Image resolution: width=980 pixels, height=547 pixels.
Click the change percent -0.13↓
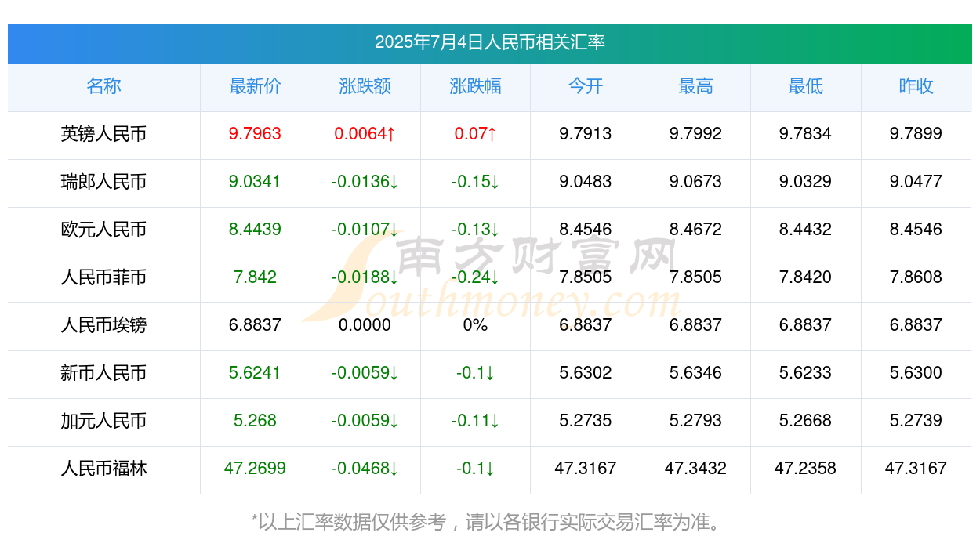point(475,230)
